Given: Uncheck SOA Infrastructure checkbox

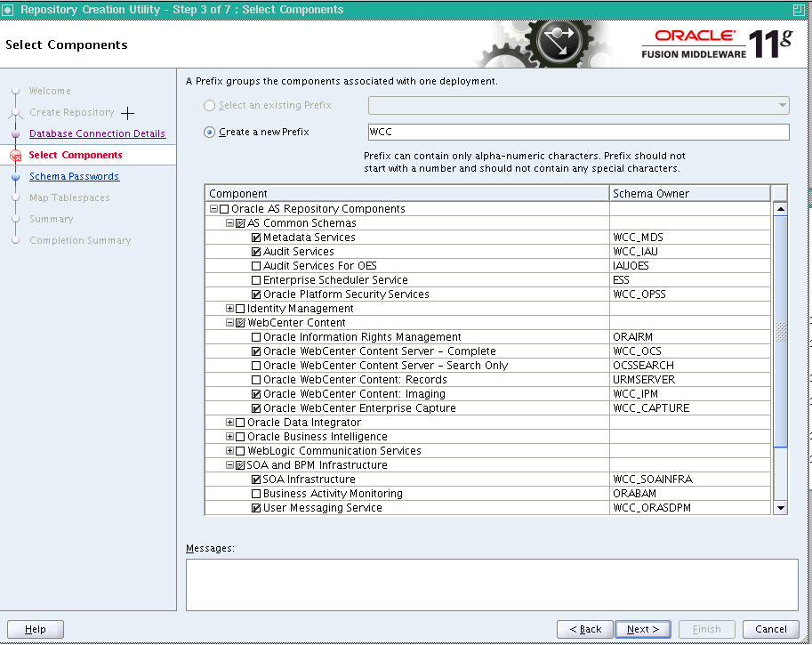Looking at the screenshot, I should 256,480.
